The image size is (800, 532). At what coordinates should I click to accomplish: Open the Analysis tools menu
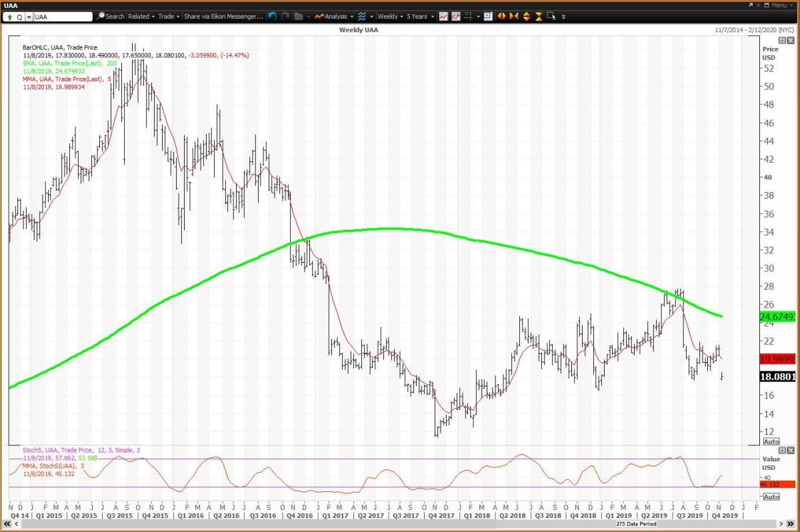coord(333,16)
